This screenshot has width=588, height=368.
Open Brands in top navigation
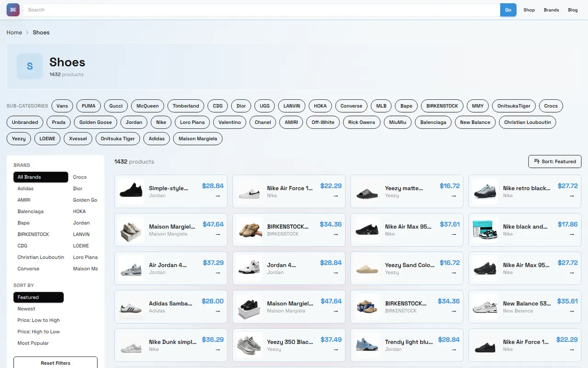click(x=551, y=10)
